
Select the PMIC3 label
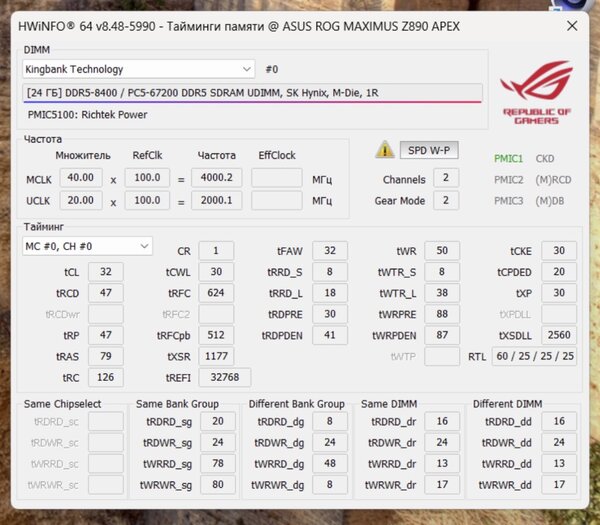point(508,201)
